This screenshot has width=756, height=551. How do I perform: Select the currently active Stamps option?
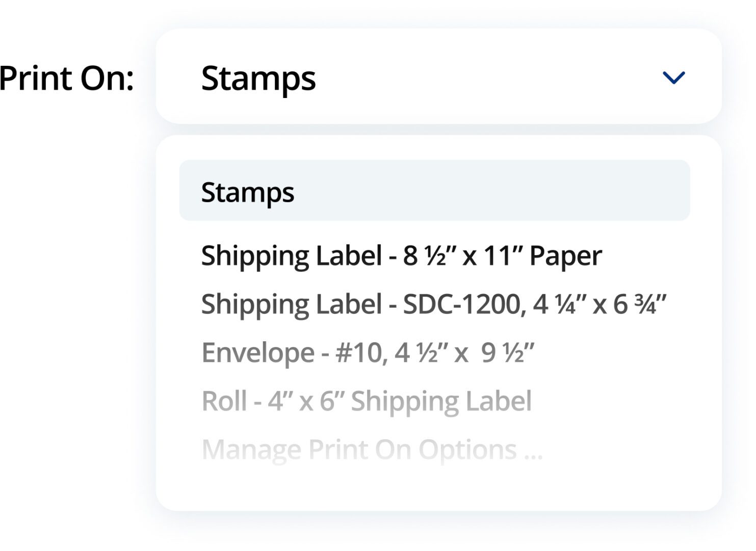248,191
